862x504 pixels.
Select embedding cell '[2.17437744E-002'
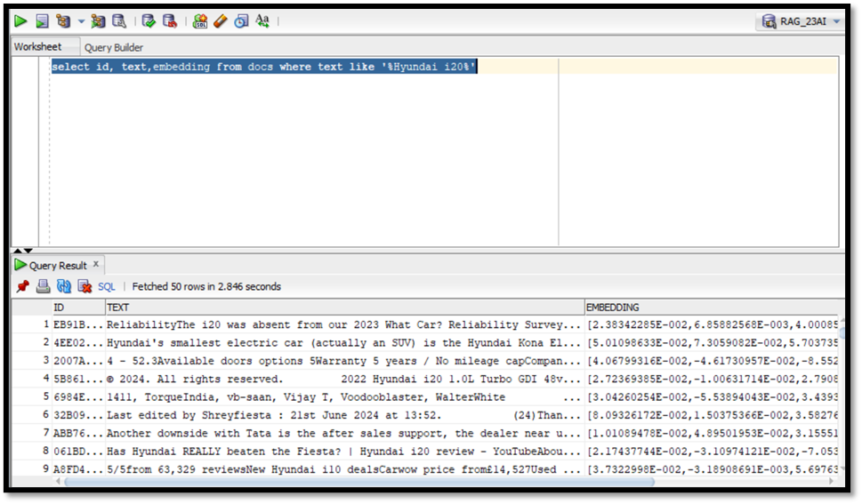712,452
